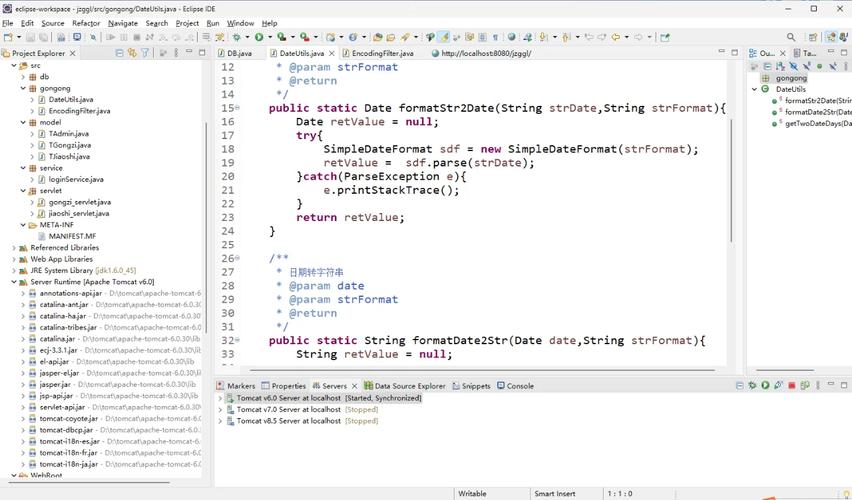852x500 pixels.
Task: Click the Back navigation arrow in toolbar
Action: point(617,37)
